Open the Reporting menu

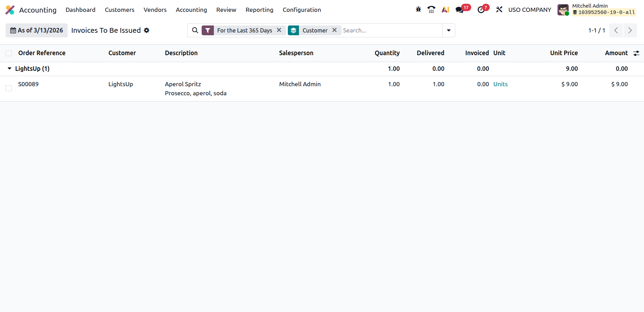[259, 10]
